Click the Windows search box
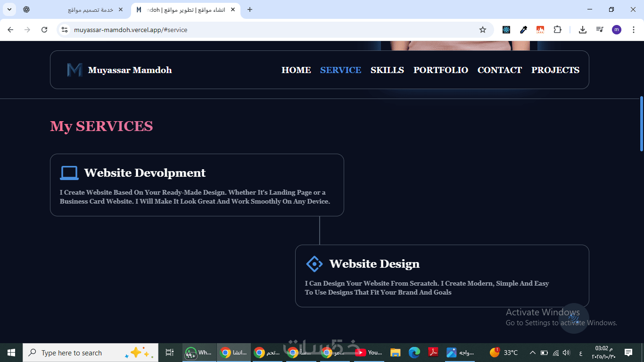The image size is (644, 362). [91, 353]
